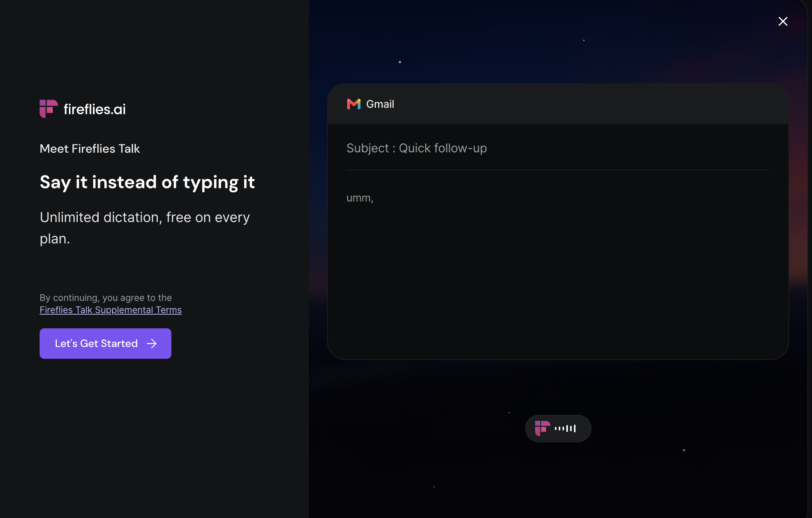
Task: Click the fireflies.ai wordmark text
Action: pyautogui.click(x=94, y=109)
